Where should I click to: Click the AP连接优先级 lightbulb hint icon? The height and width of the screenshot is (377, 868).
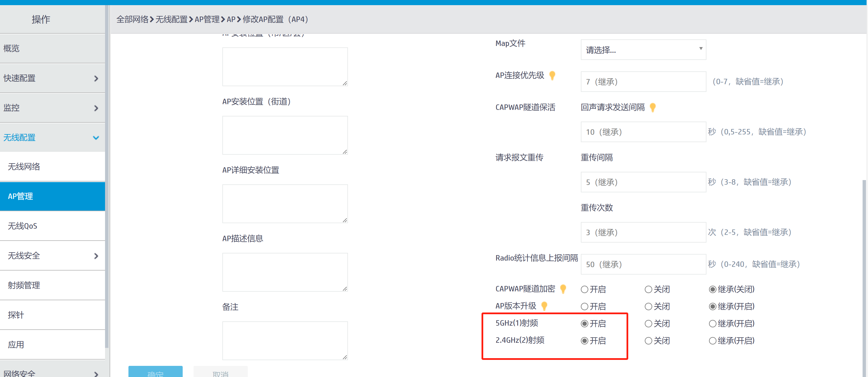tap(552, 75)
